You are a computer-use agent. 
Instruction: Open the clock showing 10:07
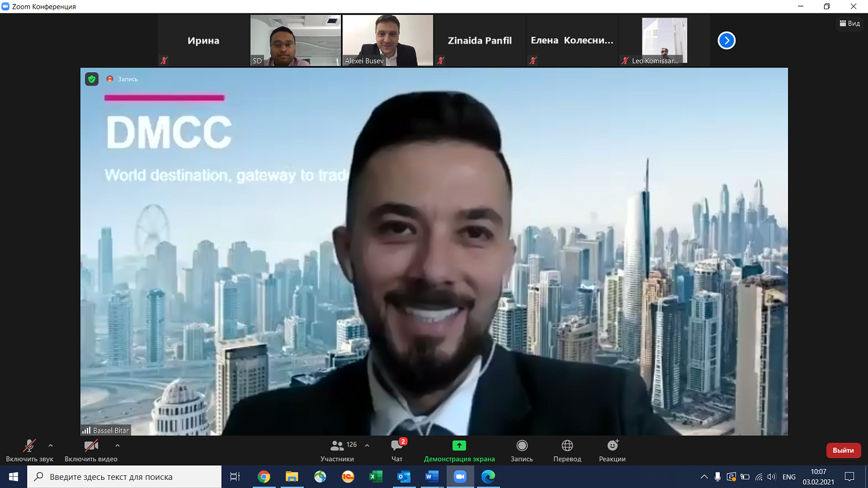818,477
